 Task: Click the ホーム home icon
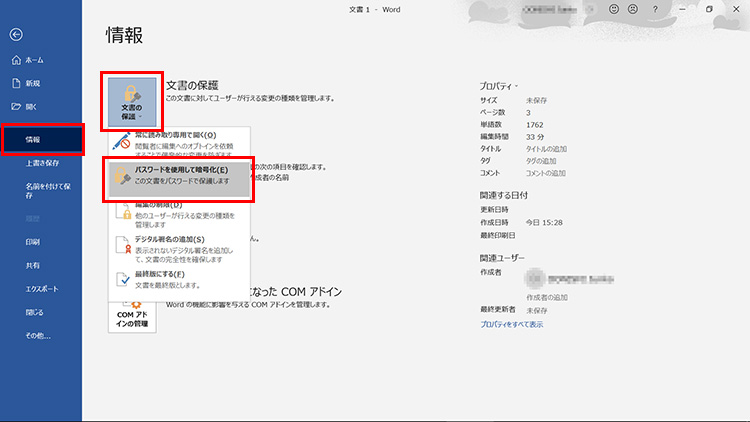pos(15,60)
